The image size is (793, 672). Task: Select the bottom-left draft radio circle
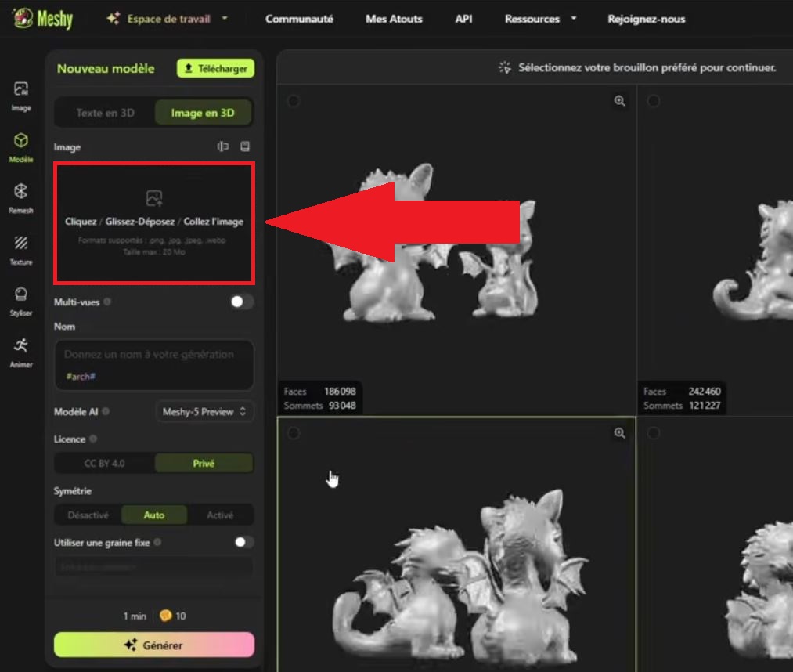coord(294,433)
